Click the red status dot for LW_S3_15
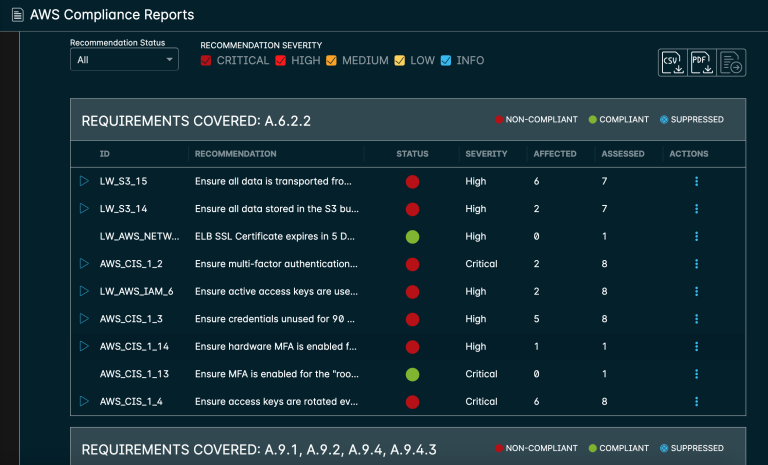 coord(412,182)
